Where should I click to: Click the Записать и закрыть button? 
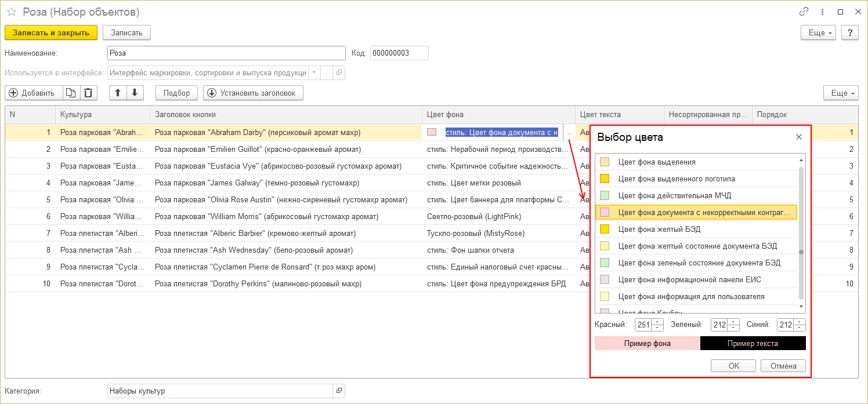[x=51, y=32]
